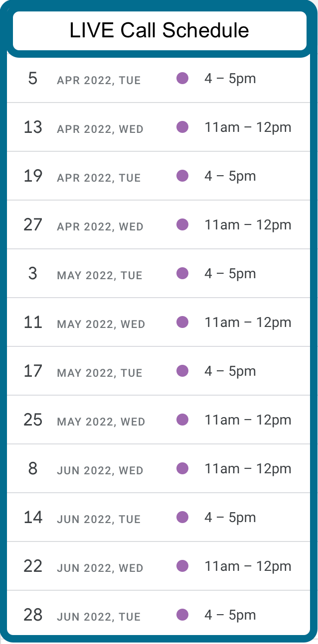The height and width of the screenshot is (644, 318).
Task: Click date number 27 for April
Action: [33, 224]
